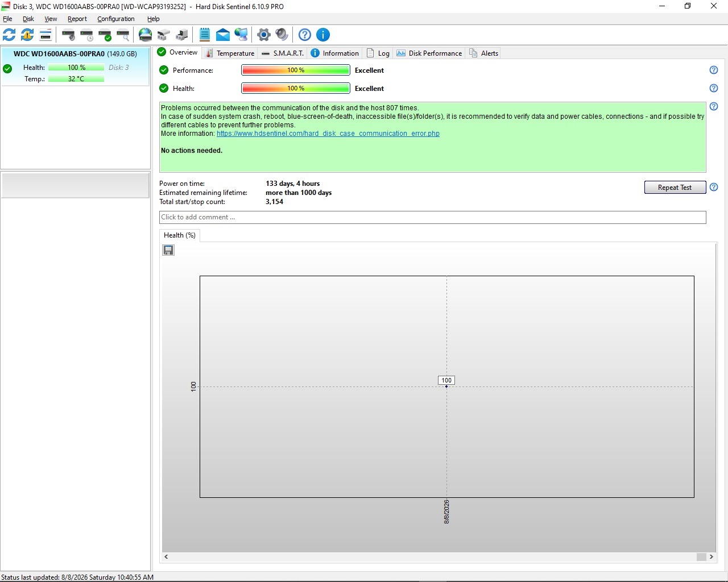Click the help icon beside Performance row
728x582 pixels.
pos(714,70)
